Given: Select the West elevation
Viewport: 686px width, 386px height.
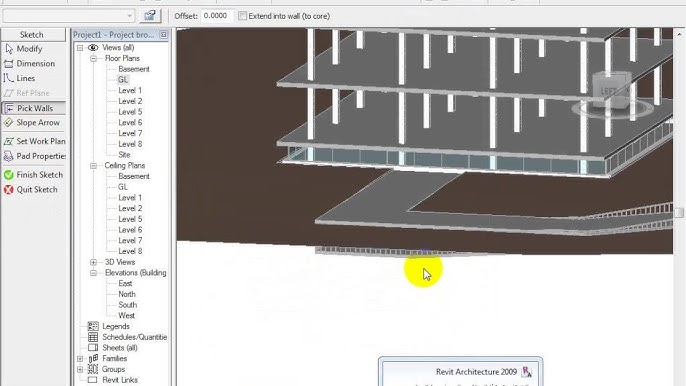Looking at the screenshot, I should pyautogui.click(x=126, y=316).
